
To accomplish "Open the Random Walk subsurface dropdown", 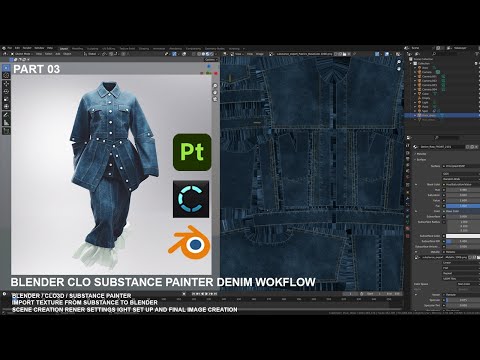I will click(x=462, y=179).
